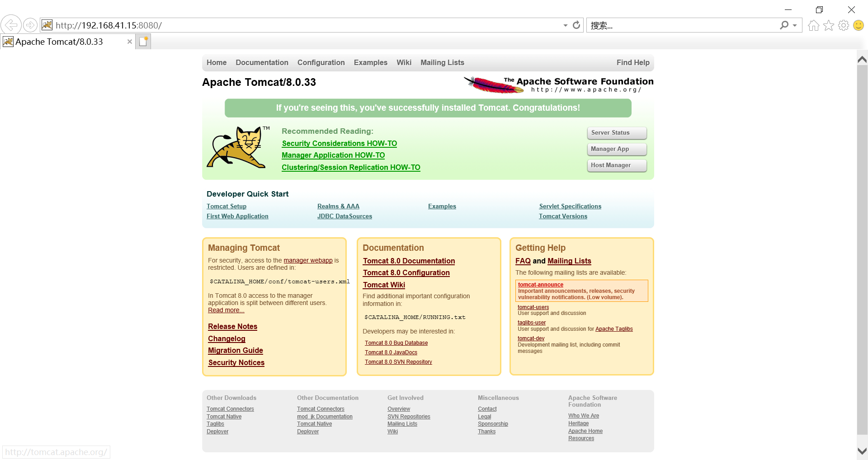Click the Host Manager button

[617, 165]
